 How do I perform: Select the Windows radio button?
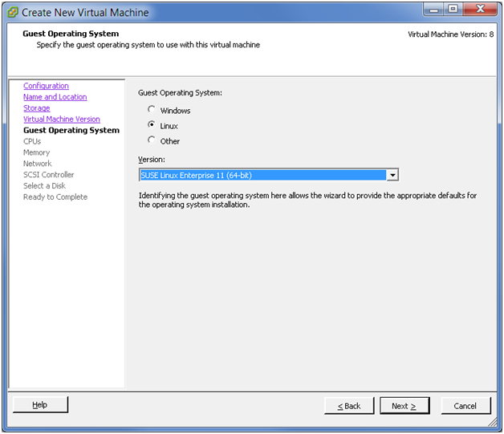(152, 110)
